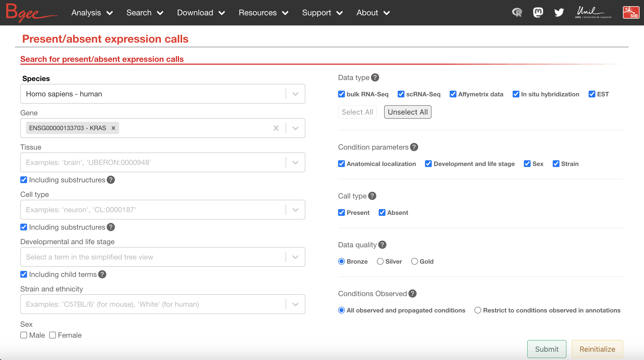Click the Conditions Observed help icon
Image resolution: width=644 pixels, height=360 pixels.
pyautogui.click(x=412, y=294)
